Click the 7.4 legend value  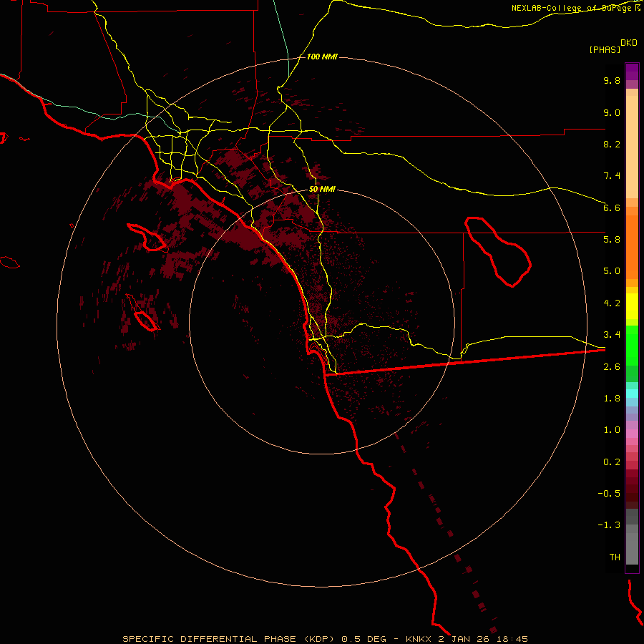click(612, 176)
